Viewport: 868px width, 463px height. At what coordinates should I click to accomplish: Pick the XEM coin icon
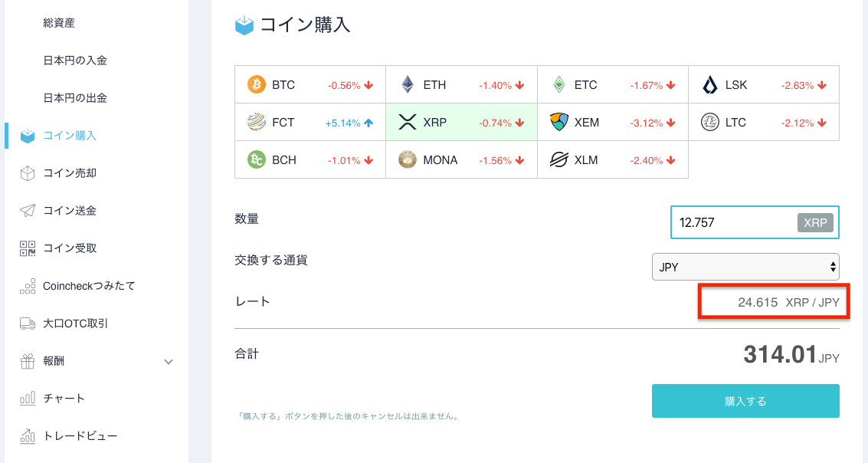[x=559, y=122]
